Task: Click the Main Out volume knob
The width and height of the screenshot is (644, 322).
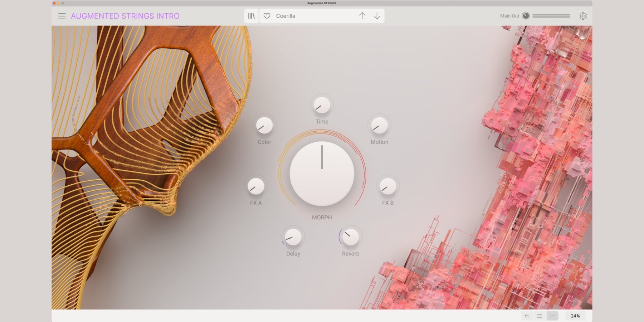Action: pos(526,16)
